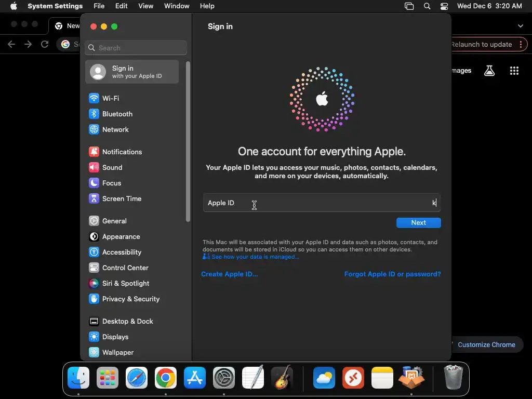Click Relaunch to update in Chrome

482,45
